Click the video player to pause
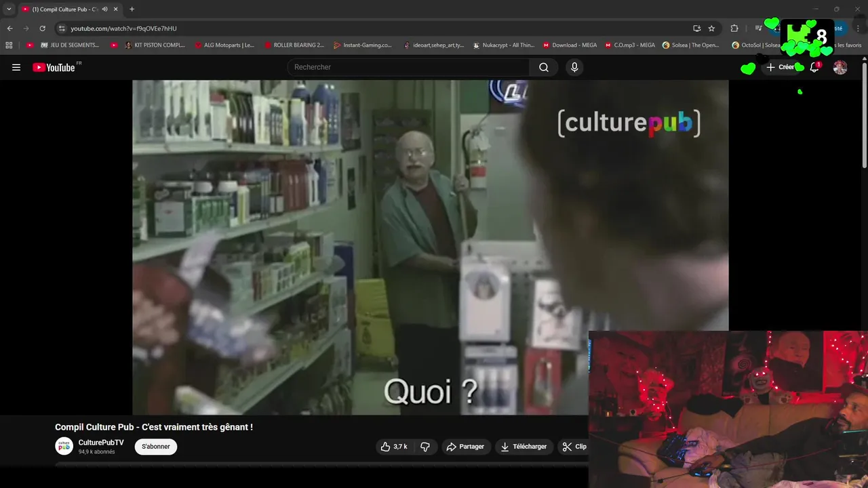 click(x=430, y=247)
